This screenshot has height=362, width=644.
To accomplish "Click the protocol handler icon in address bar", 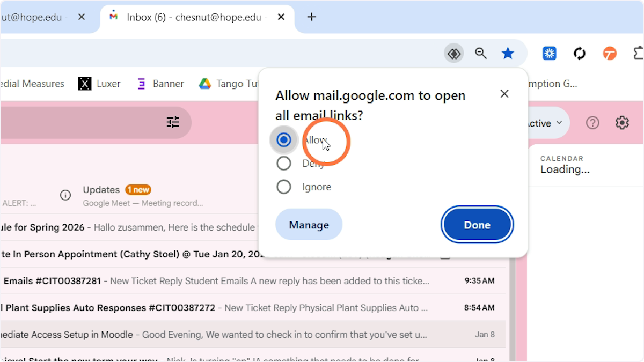I will (454, 53).
